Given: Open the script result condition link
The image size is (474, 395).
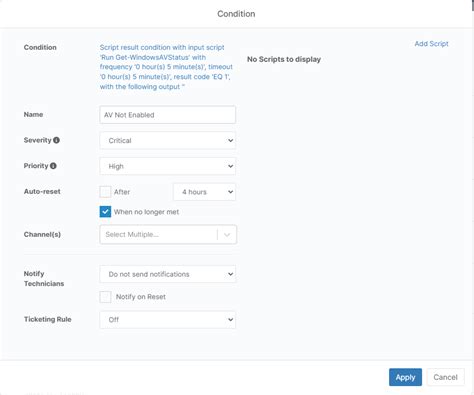Looking at the screenshot, I should point(166,67).
